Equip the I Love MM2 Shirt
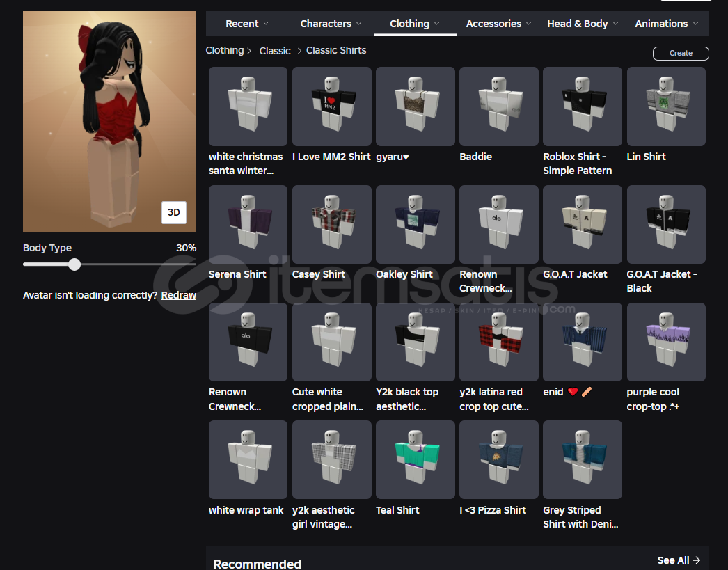 pos(331,106)
